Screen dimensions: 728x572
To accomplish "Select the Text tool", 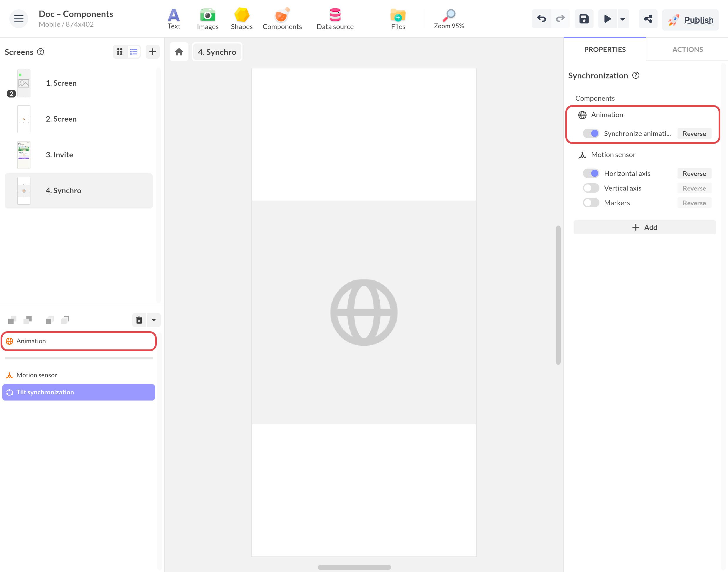I will click(x=174, y=19).
